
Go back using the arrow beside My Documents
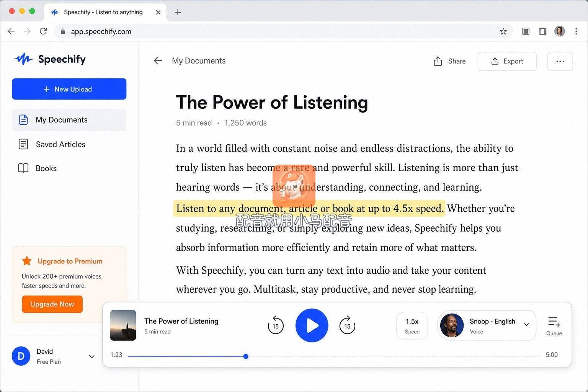(158, 60)
